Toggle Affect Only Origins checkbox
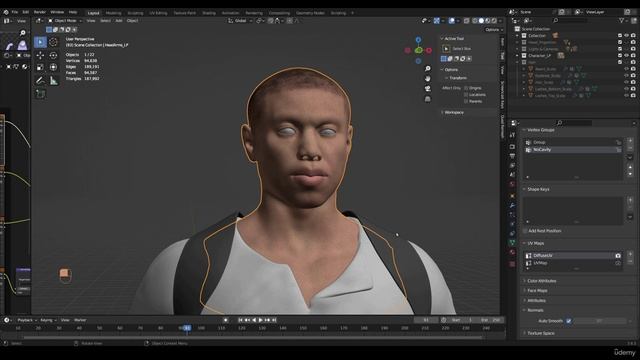Image resolution: width=640 pixels, height=360 pixels. pos(466,88)
